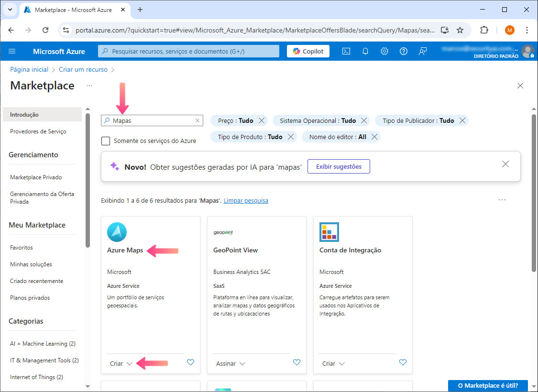The height and width of the screenshot is (392, 538).
Task: Click the Copilot button
Action: (308, 51)
